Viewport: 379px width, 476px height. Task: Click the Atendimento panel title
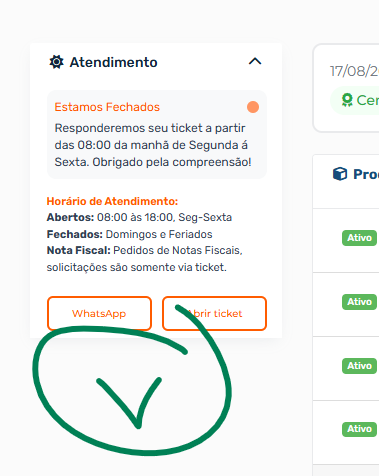tap(113, 62)
